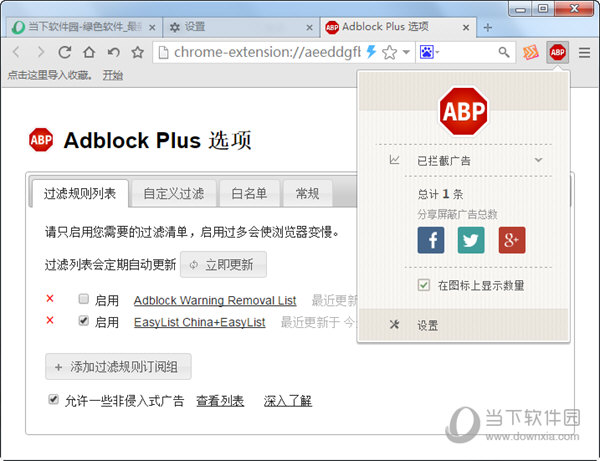
Task: Click the browser forward arrow
Action: (x=40, y=52)
